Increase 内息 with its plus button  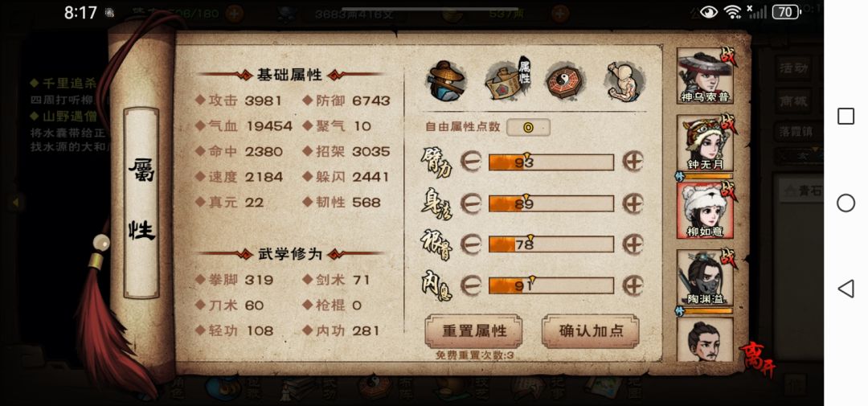pyautogui.click(x=633, y=285)
